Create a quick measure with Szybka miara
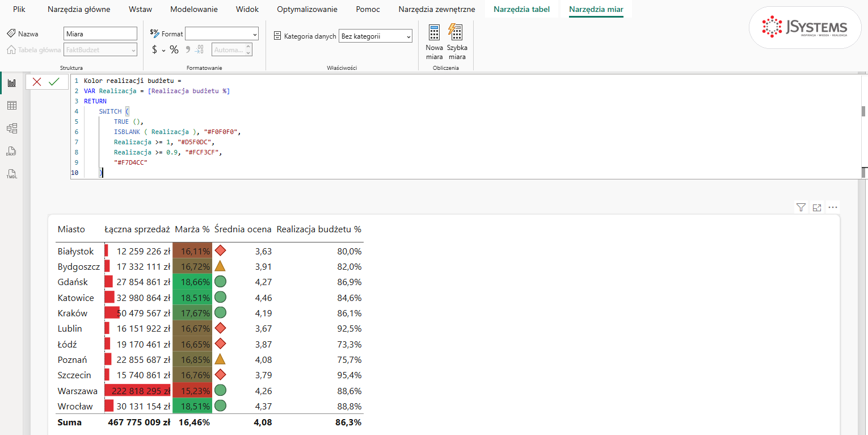 click(457, 42)
